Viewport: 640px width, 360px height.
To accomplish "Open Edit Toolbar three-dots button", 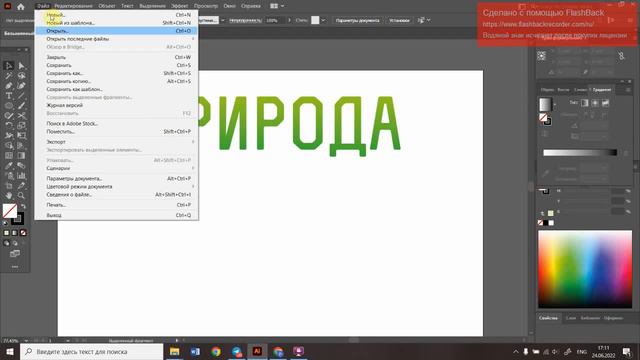I will click(x=15, y=267).
